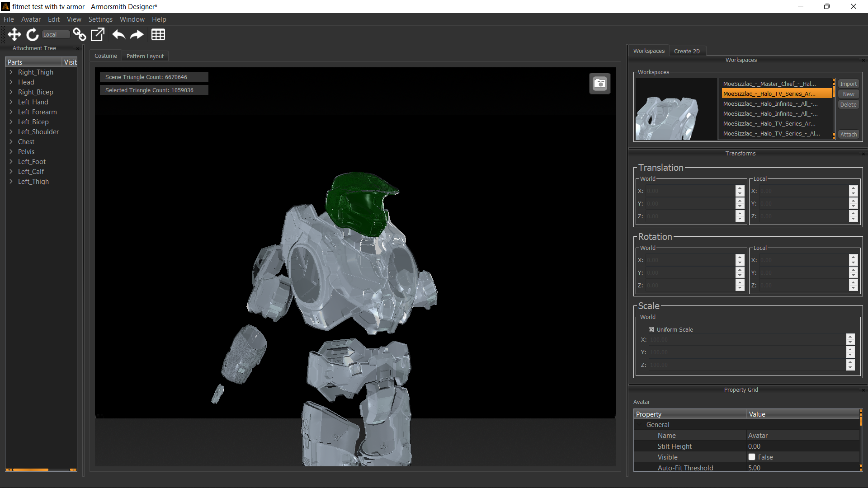
Task: Click the armor workspace preview thumbnail
Action: pos(675,109)
